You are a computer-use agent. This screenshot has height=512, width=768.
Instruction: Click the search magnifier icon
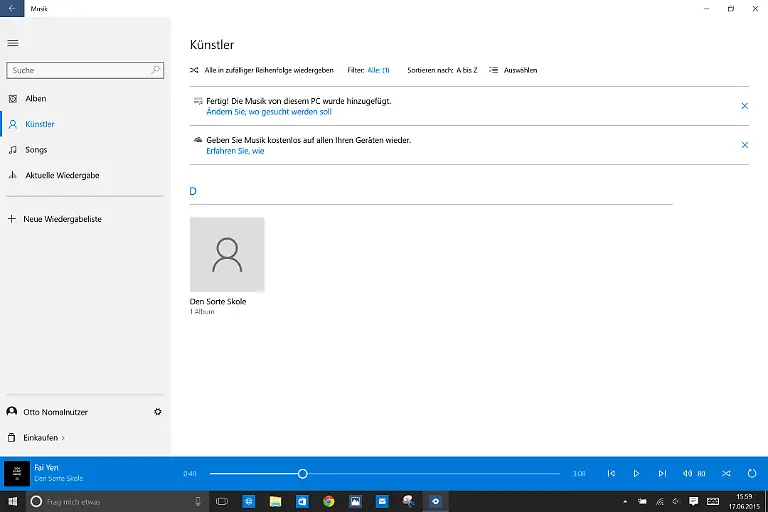[x=156, y=70]
